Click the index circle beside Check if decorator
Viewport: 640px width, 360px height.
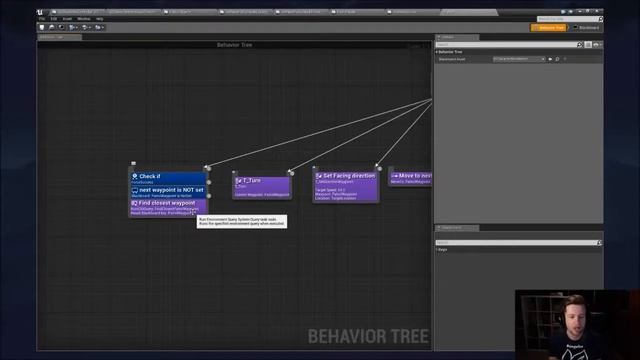[209, 182]
